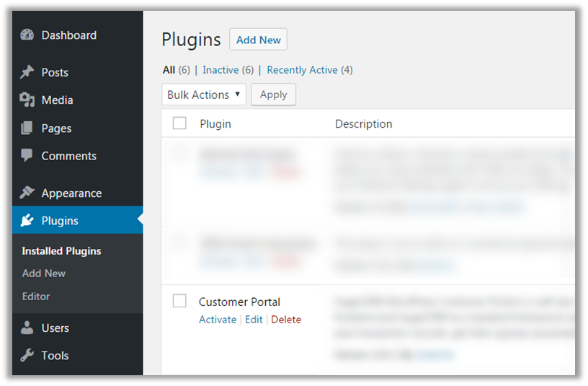The width and height of the screenshot is (588, 386).
Task: Go to the plugin Editor submenu
Action: [36, 297]
